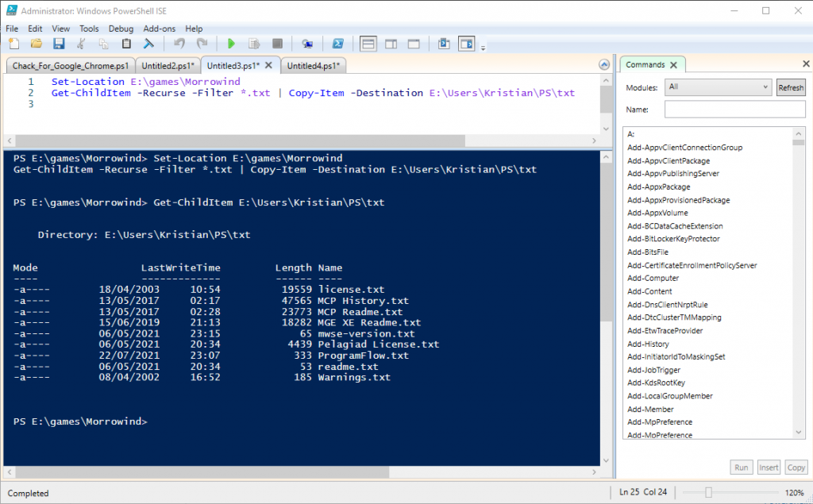Image resolution: width=813 pixels, height=504 pixels.
Task: Click inside the Name search field
Action: coord(734,109)
